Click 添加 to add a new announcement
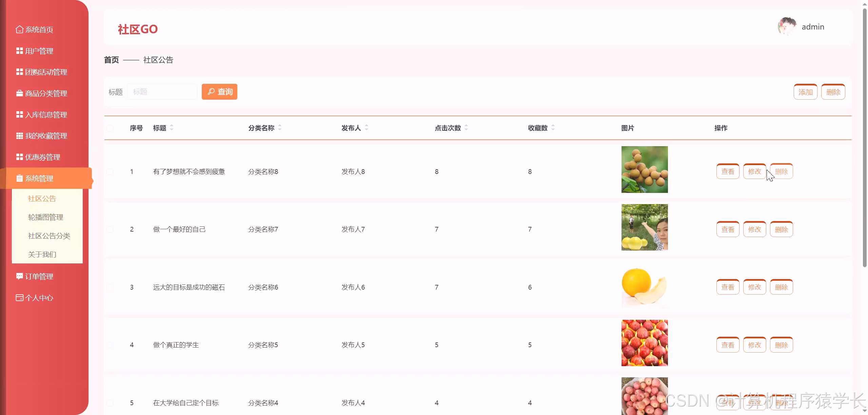Viewport: 868px width, 415px height. (x=805, y=92)
